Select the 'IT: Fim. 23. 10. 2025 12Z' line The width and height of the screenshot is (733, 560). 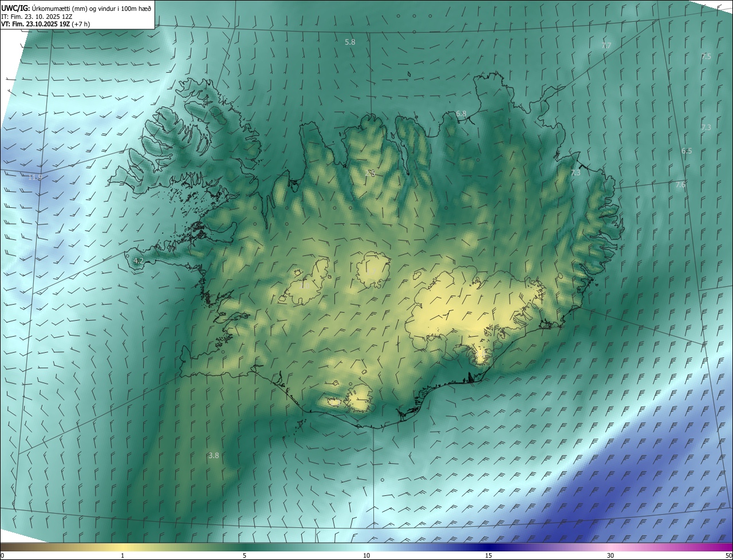pyautogui.click(x=38, y=16)
